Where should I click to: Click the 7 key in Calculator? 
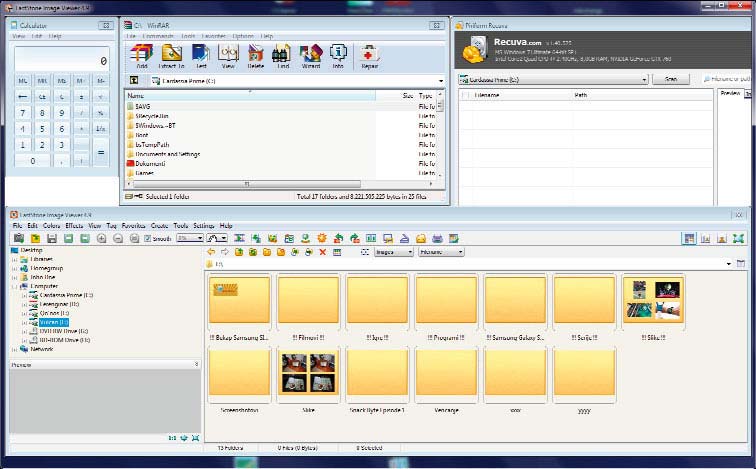(23, 113)
